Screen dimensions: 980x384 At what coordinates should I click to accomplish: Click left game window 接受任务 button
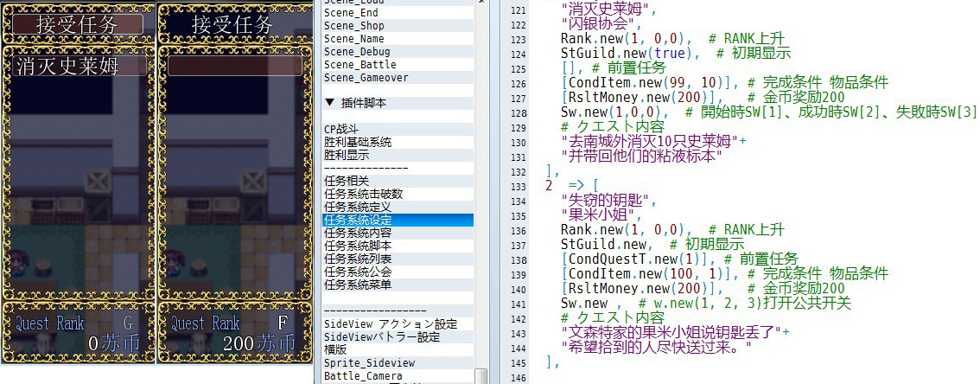tap(78, 24)
